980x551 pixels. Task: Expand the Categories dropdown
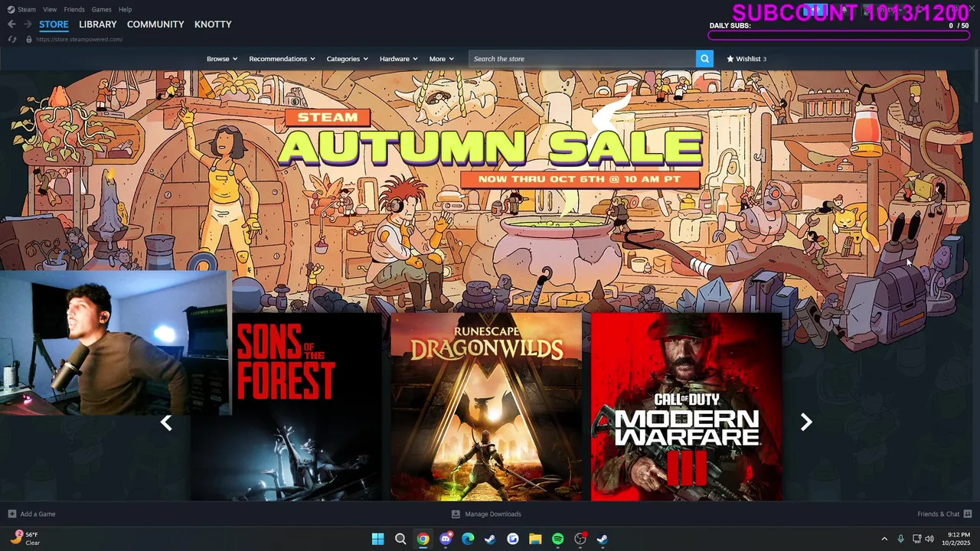coord(348,59)
